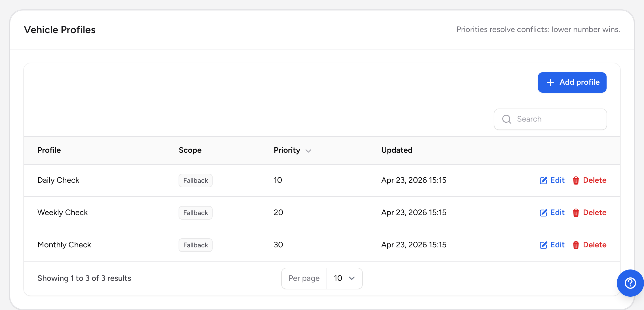The width and height of the screenshot is (644, 310).
Task: Select the Monthly Check profile name
Action: coord(64,245)
